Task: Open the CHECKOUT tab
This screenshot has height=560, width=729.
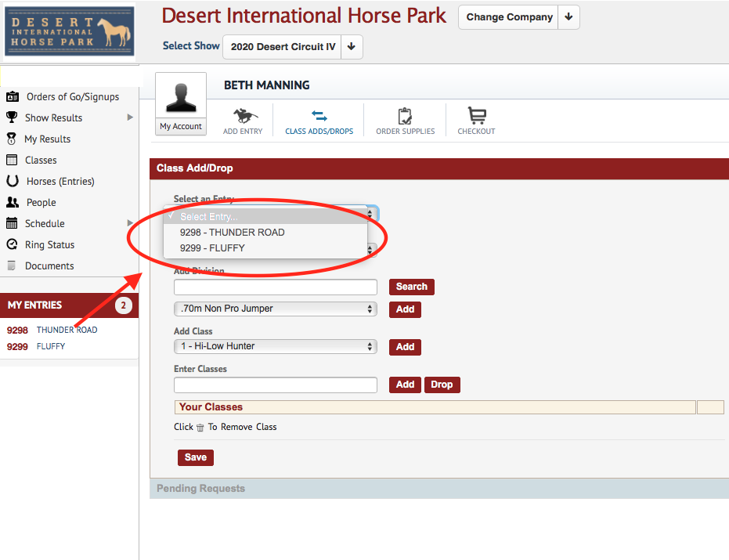Action: pyautogui.click(x=476, y=131)
